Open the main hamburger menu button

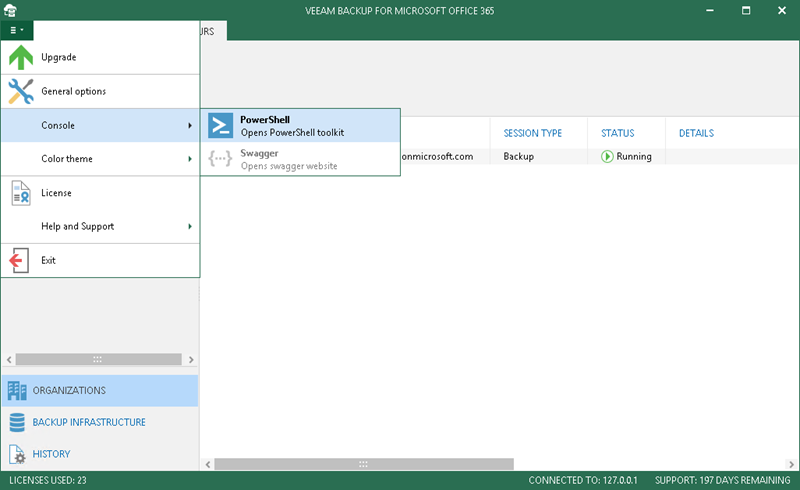click(x=17, y=30)
